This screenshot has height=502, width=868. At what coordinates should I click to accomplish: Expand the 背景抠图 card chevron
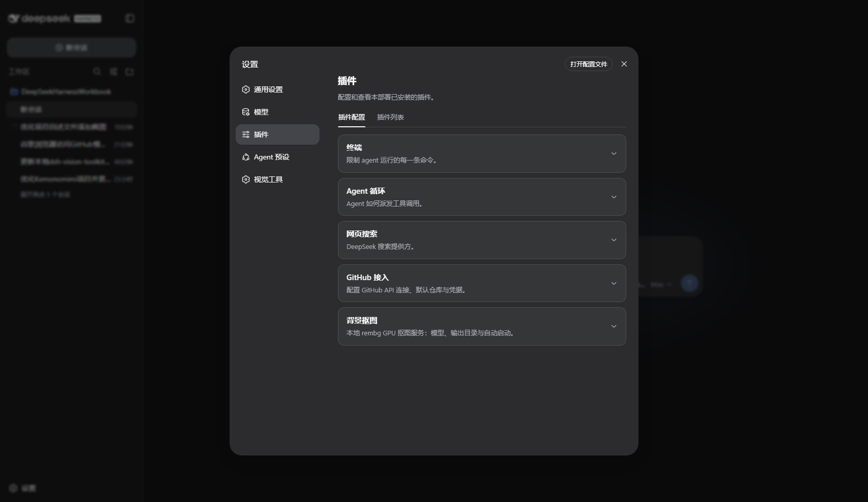point(614,326)
